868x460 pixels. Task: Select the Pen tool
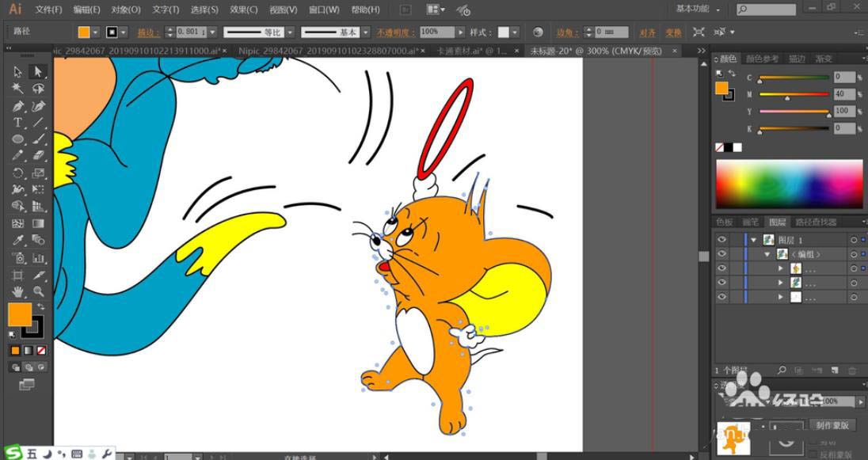[17, 106]
